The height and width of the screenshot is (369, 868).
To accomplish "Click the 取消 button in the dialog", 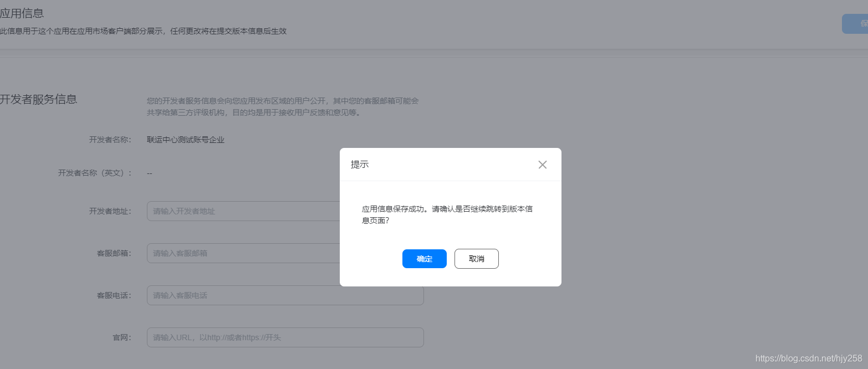I will click(x=476, y=259).
